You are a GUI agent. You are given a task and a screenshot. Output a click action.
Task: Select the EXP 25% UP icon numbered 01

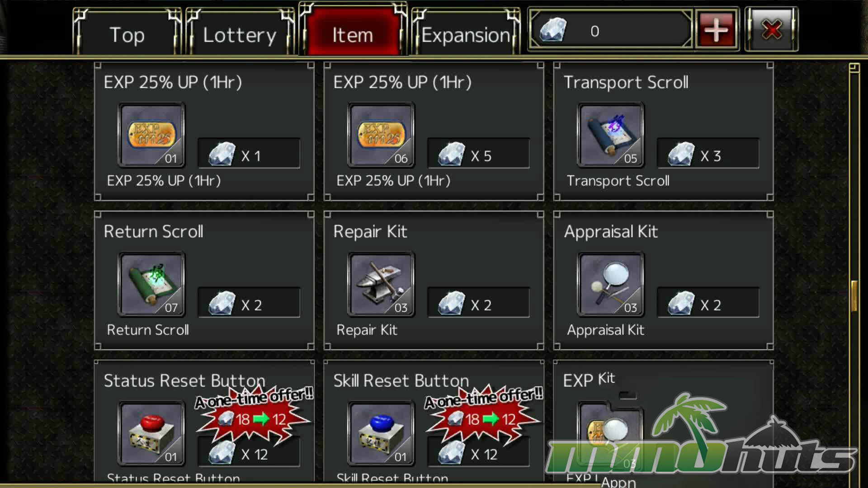(151, 135)
